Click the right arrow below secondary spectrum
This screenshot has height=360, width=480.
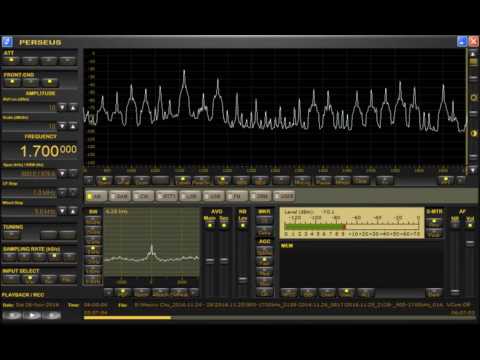194,293
